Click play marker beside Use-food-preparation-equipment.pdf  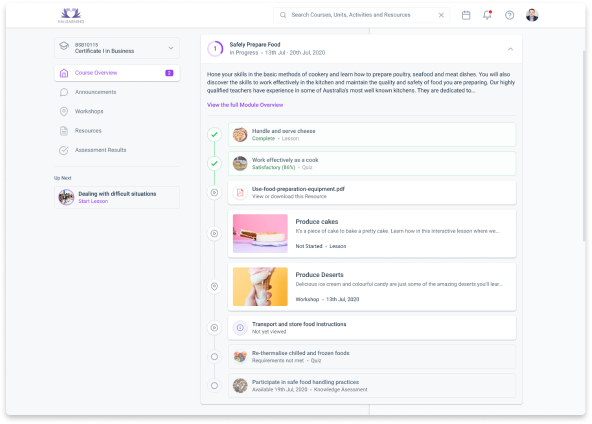(214, 193)
